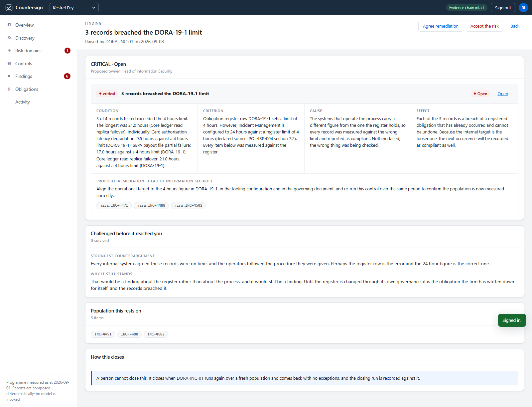This screenshot has width=532, height=407.
Task: Select the INC-4471 population chip
Action: tap(103, 334)
